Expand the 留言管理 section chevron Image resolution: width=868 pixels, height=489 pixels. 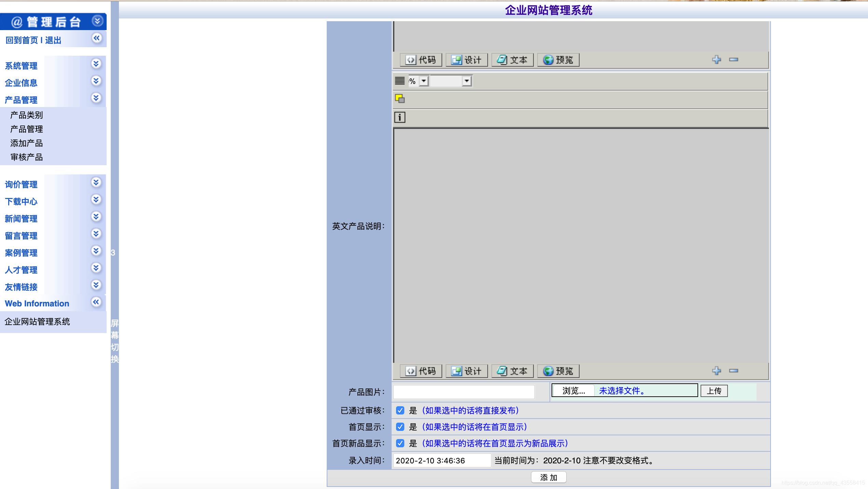tap(96, 234)
